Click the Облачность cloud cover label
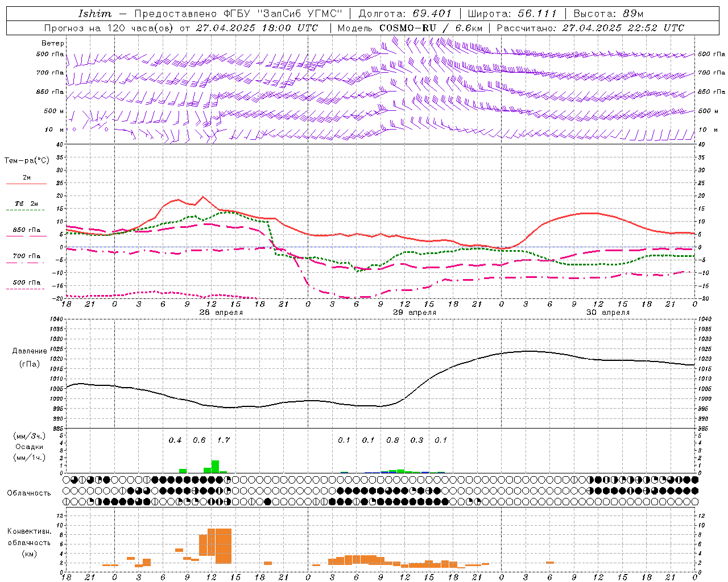Image resolution: width=728 pixels, height=582 pixels. click(29, 493)
